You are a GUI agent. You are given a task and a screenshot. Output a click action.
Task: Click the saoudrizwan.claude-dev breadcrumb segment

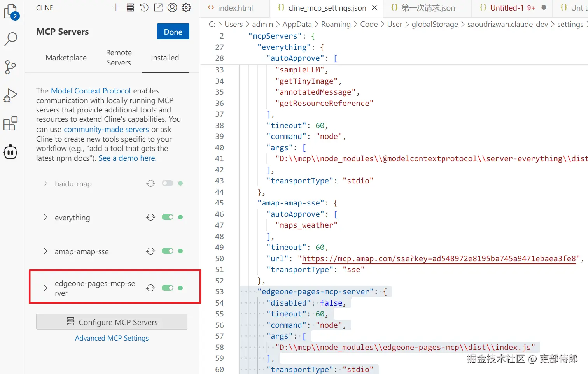click(507, 24)
